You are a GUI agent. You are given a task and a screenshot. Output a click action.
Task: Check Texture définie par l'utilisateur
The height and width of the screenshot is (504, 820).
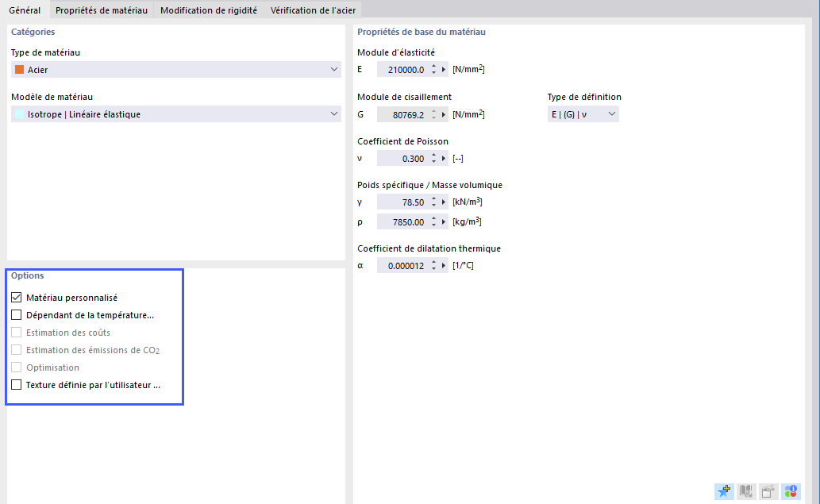pyautogui.click(x=16, y=384)
